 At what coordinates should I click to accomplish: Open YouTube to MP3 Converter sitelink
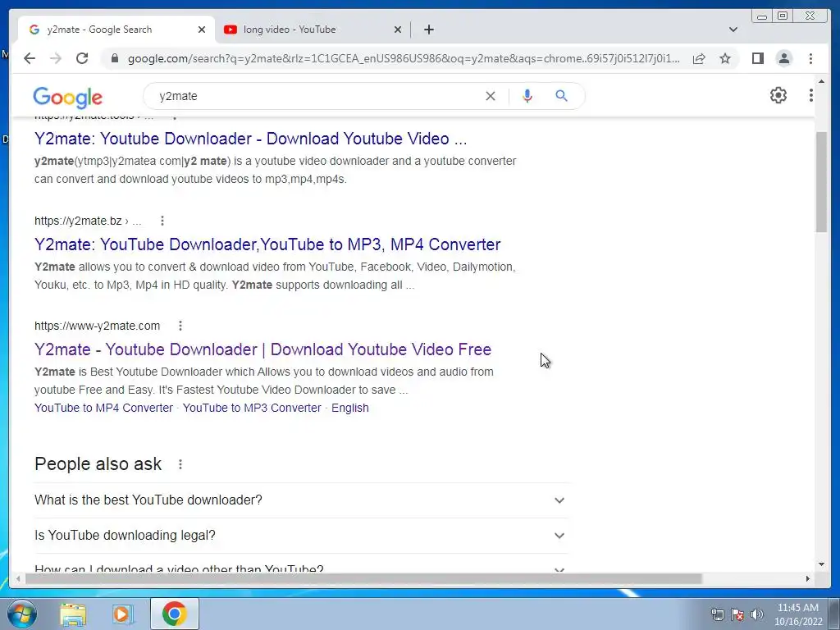(252, 408)
